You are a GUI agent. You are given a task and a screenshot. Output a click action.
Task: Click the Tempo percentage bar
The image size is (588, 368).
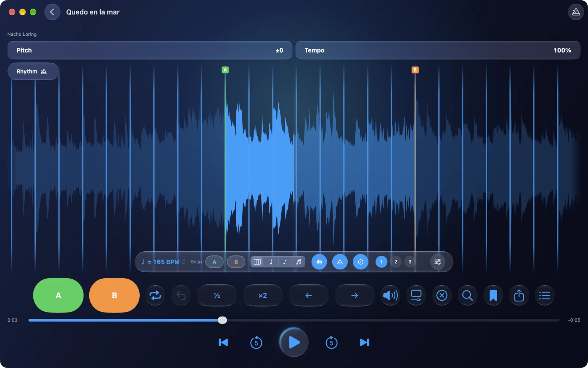point(438,50)
